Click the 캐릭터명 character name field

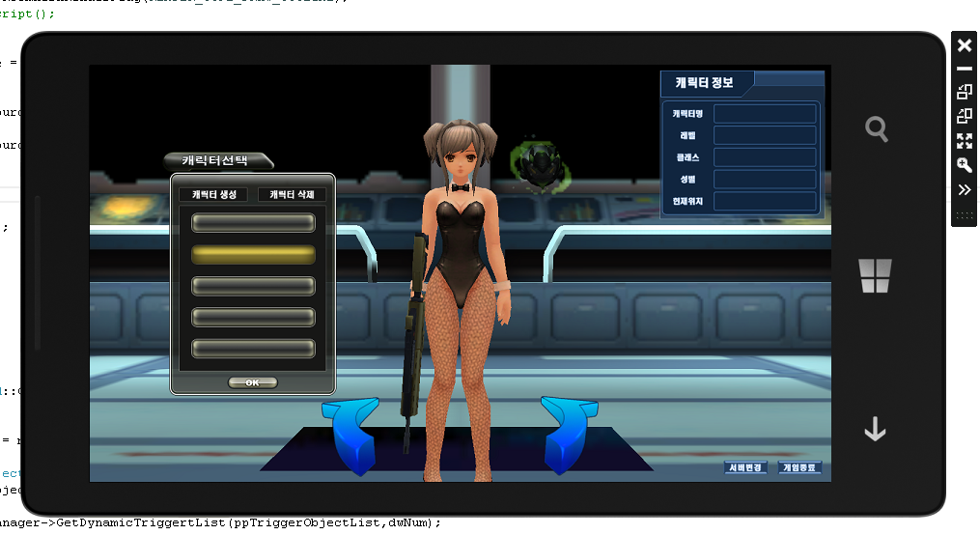[765, 114]
